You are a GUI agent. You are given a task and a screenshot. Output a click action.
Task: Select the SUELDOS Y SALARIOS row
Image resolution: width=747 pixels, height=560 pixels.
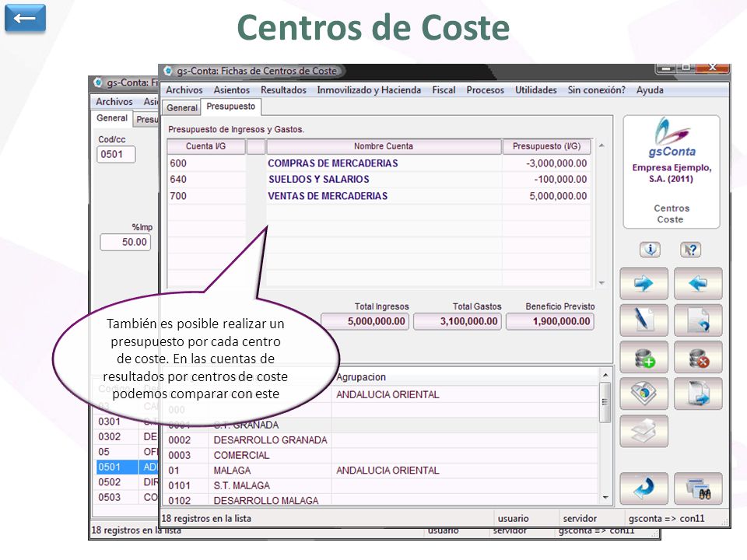[x=379, y=180]
